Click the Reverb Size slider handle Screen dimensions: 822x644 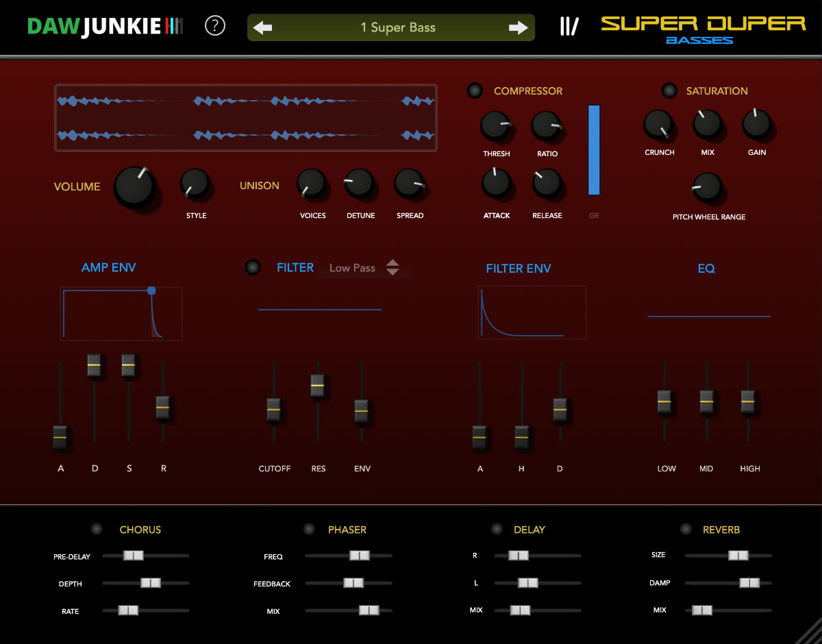(738, 555)
